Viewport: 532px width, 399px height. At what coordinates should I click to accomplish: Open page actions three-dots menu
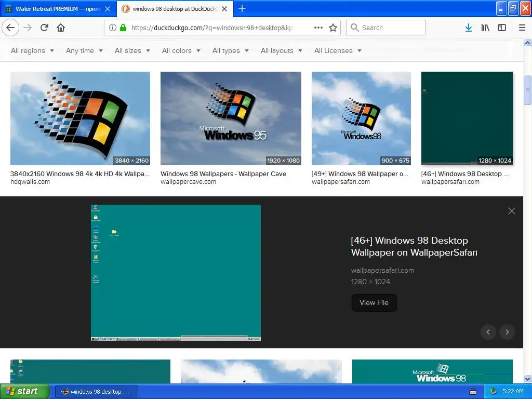318,28
